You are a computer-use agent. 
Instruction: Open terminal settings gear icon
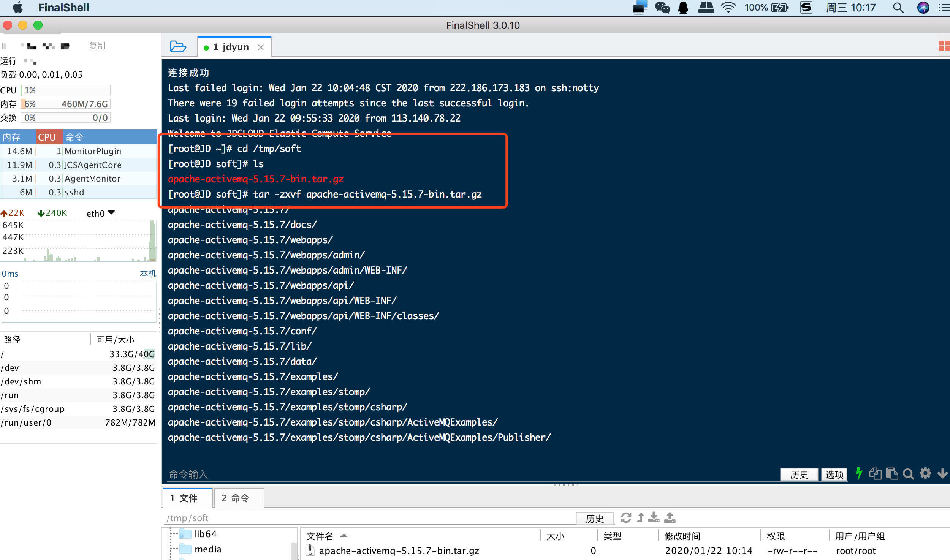pyautogui.click(x=925, y=473)
